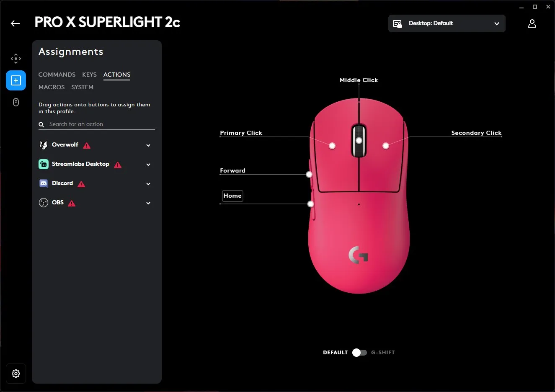555x392 pixels.
Task: Click the Home button assignment label
Action: pyautogui.click(x=232, y=196)
